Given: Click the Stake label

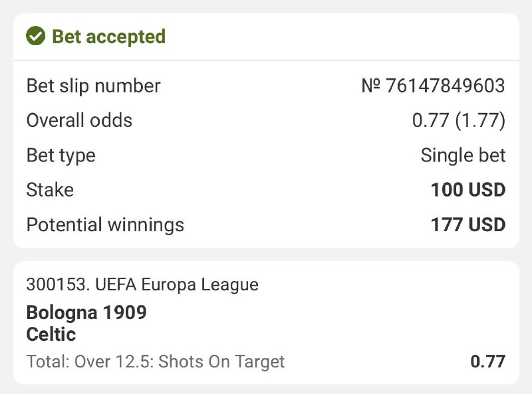Looking at the screenshot, I should (50, 190).
